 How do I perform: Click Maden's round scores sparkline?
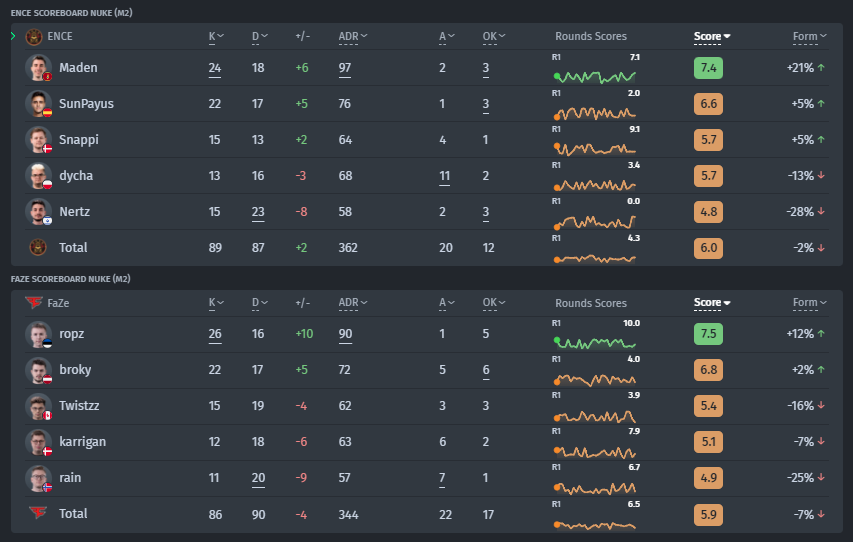click(x=595, y=77)
